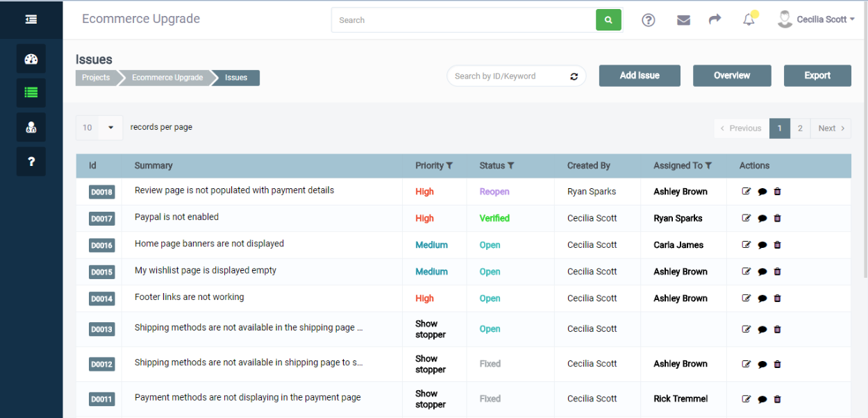Click creator Ryan Sparks in D0018 row
The height and width of the screenshot is (418, 868).
[x=592, y=192]
